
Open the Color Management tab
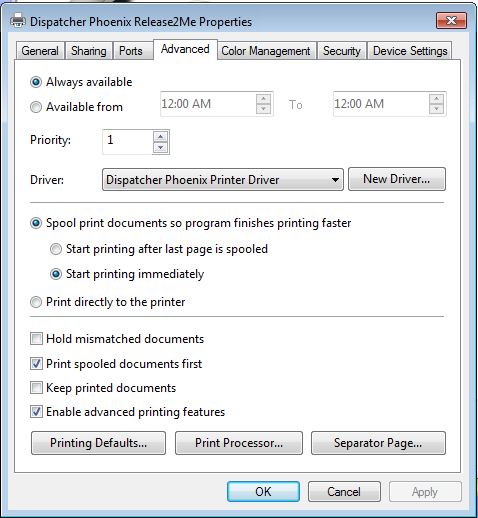tap(266, 51)
